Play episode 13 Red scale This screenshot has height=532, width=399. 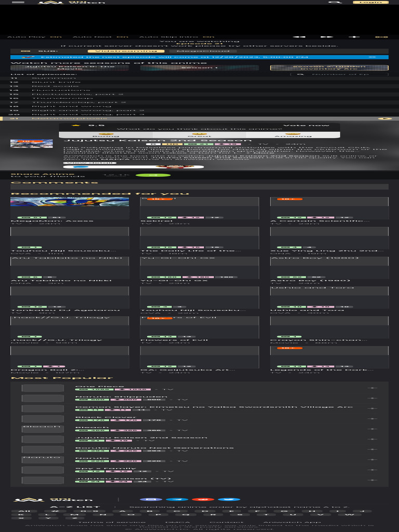tap(199, 86)
